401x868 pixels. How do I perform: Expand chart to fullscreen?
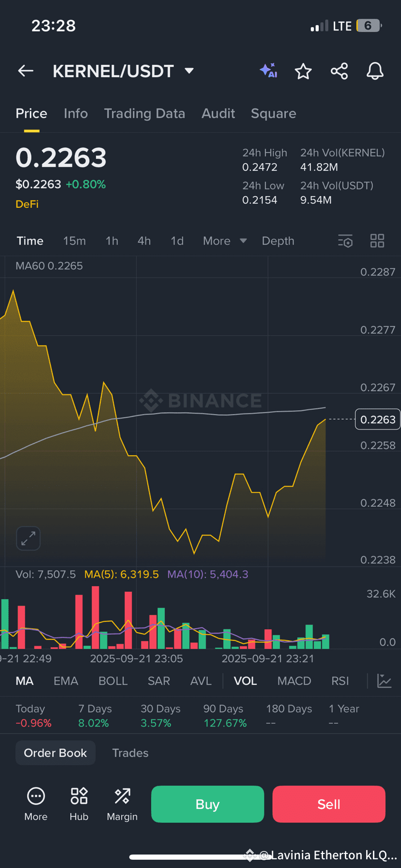coord(28,538)
